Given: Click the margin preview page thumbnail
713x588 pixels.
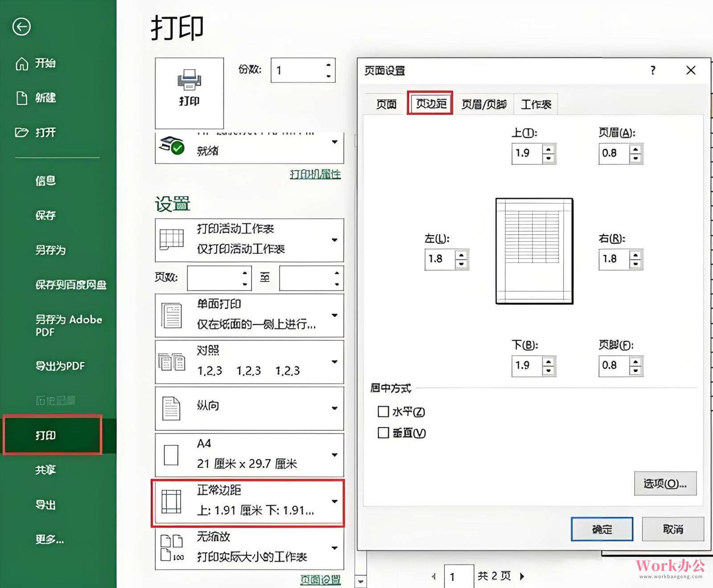Looking at the screenshot, I should 534,251.
